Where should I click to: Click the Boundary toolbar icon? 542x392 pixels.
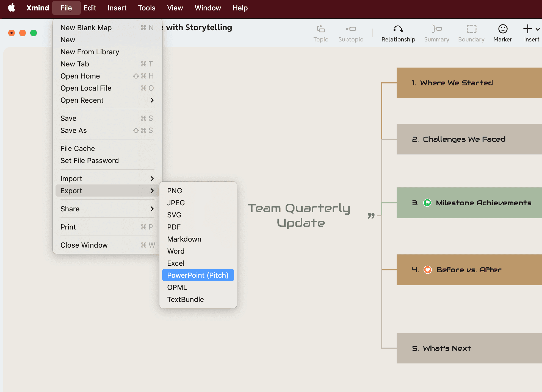point(471,29)
